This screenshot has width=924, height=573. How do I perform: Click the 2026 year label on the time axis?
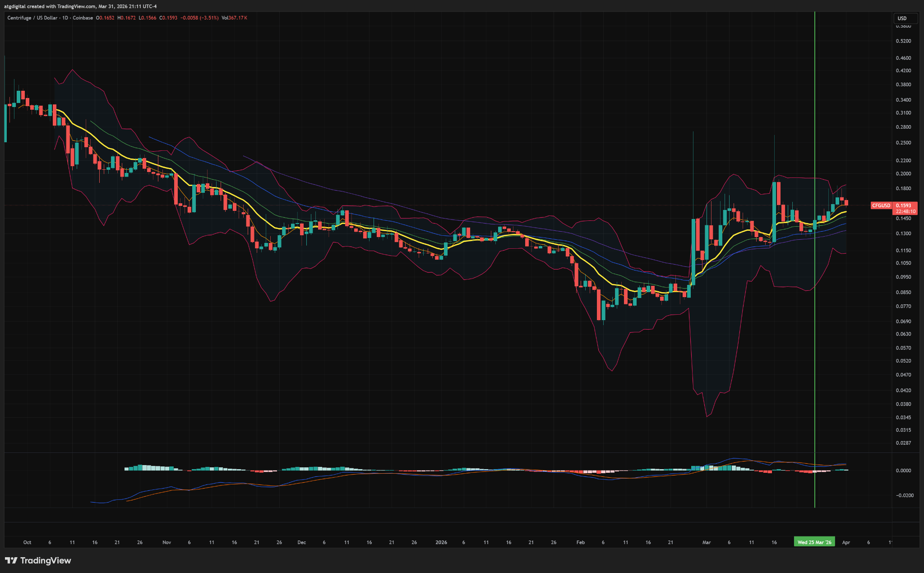[441, 542]
